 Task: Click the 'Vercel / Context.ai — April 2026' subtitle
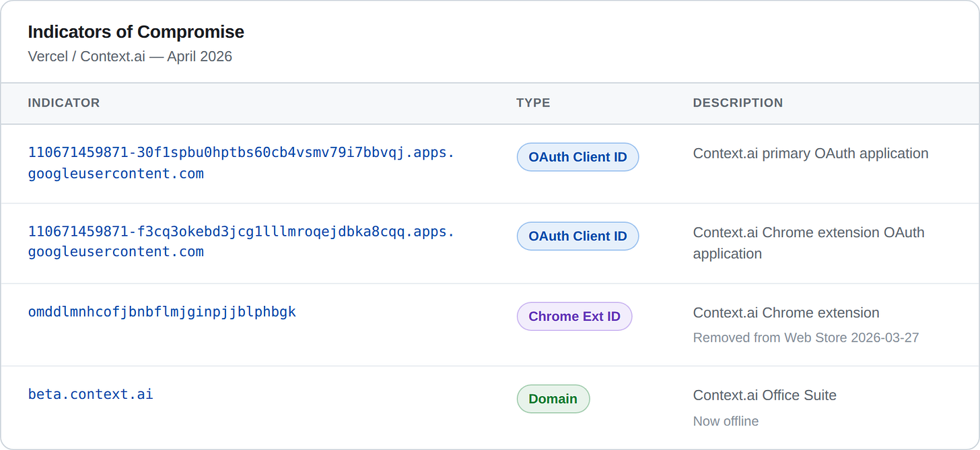[x=130, y=57]
